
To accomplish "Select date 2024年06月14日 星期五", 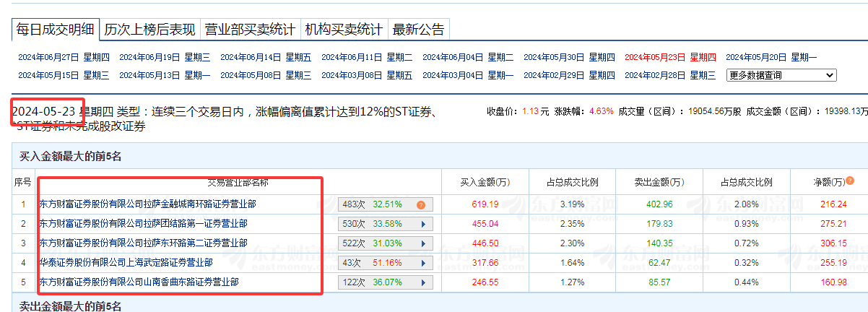I will 266,57.
